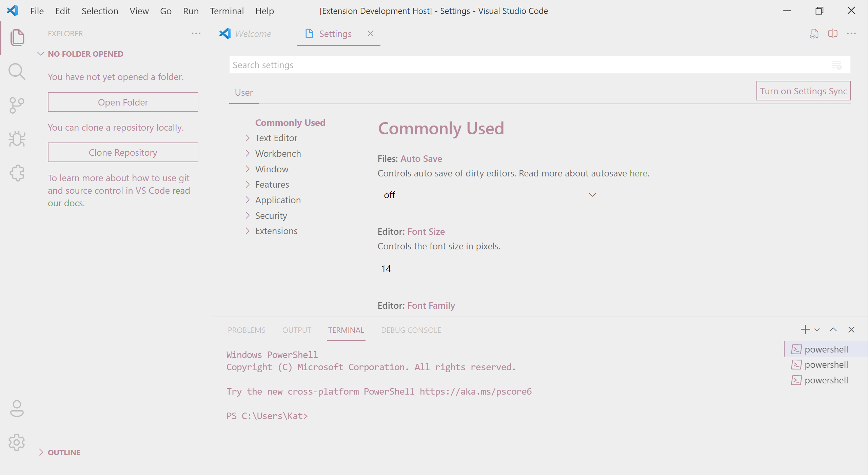
Task: Click Turn on Settings Sync
Action: click(x=803, y=91)
